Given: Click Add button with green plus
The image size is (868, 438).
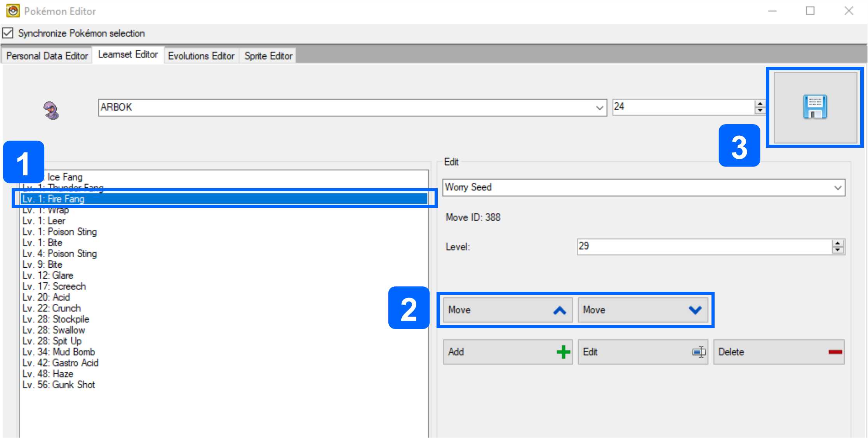Looking at the screenshot, I should pos(507,352).
